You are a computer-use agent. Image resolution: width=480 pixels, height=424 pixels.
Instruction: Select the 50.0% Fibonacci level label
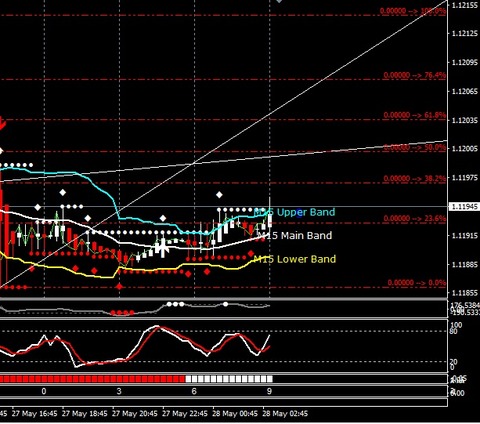(414, 147)
